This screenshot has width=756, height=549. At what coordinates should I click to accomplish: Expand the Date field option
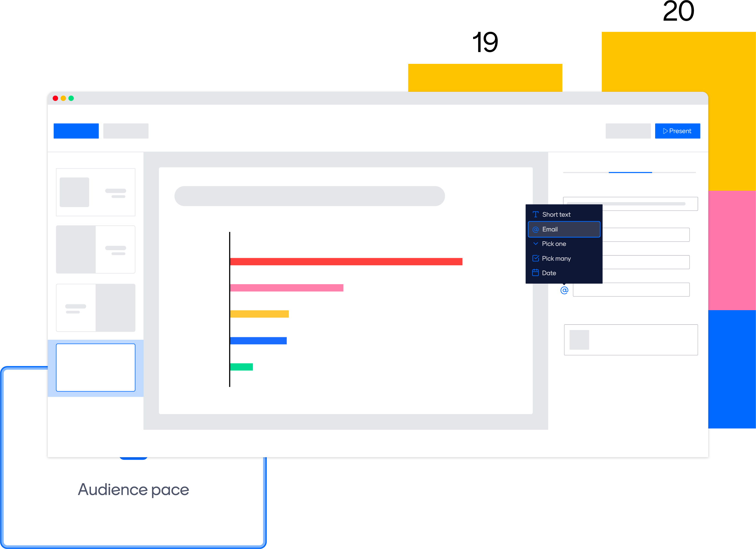563,273
